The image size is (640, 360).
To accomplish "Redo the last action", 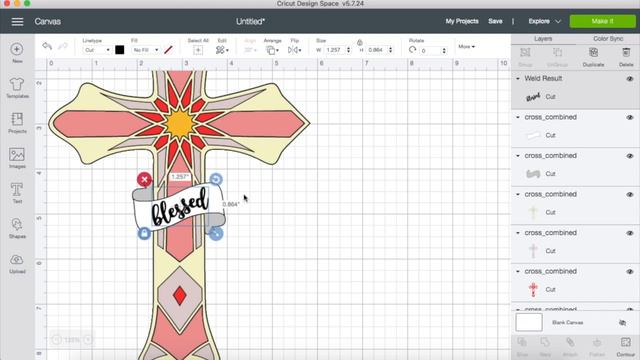I will [62, 46].
